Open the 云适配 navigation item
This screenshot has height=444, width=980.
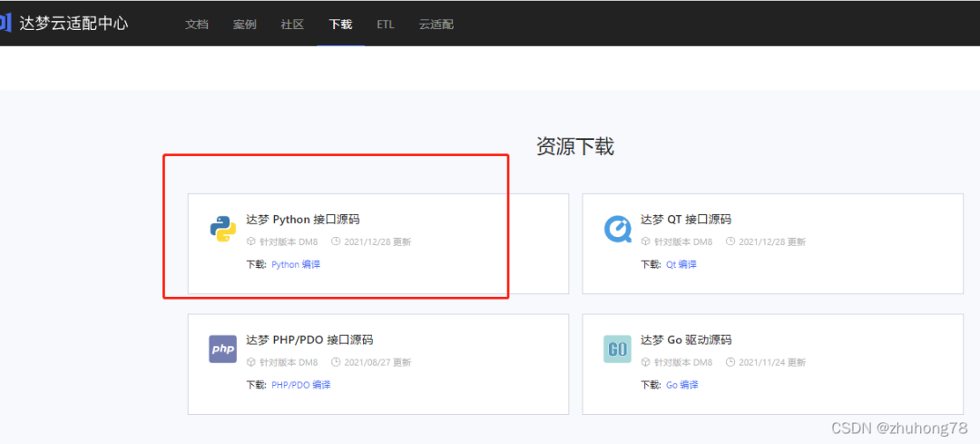[x=436, y=25]
